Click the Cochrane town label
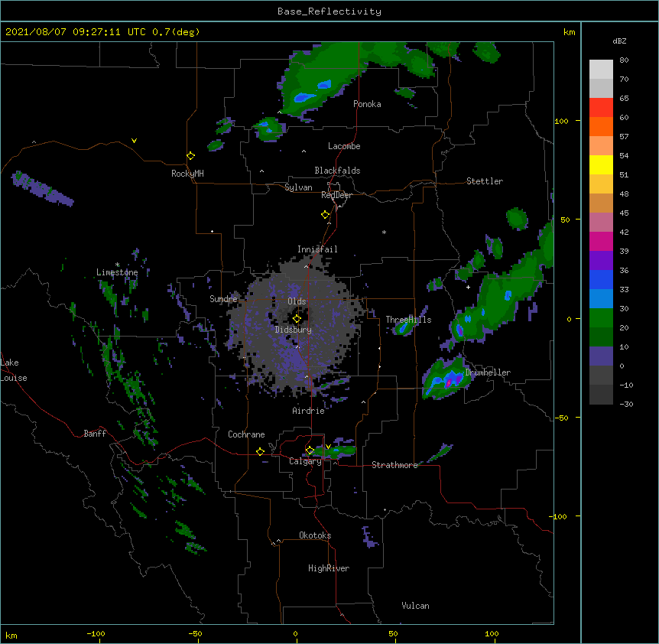Screen dimensions: 659x644 [246, 434]
